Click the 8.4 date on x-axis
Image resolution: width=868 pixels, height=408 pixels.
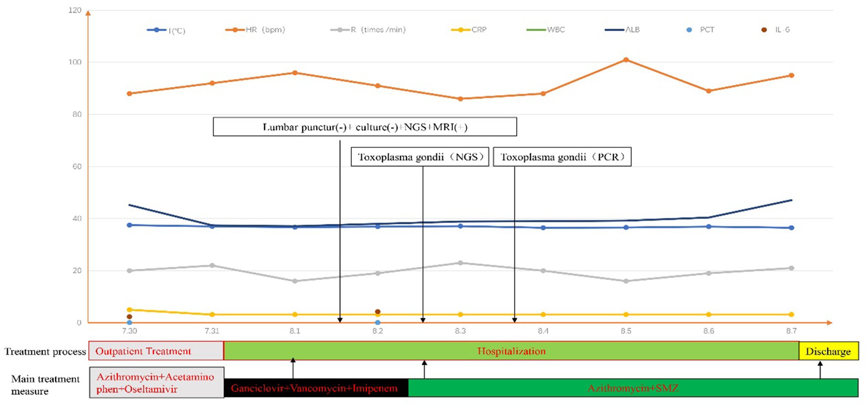point(543,331)
